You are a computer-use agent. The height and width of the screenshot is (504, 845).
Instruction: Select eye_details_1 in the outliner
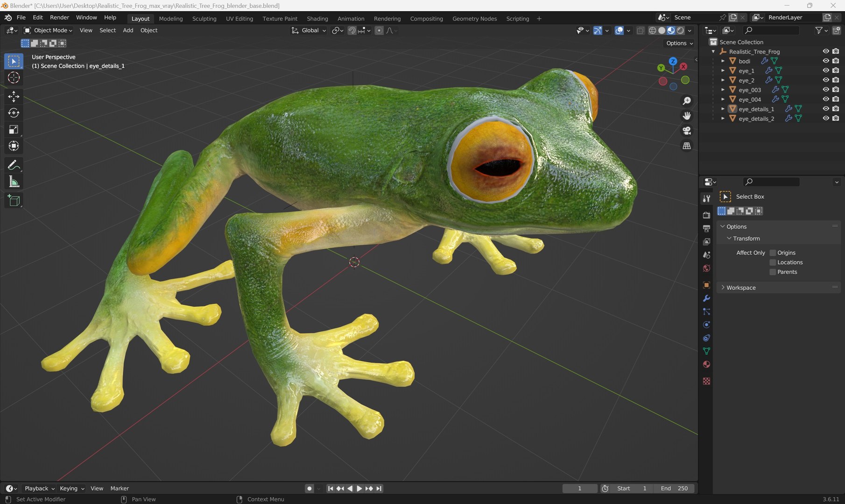756,109
